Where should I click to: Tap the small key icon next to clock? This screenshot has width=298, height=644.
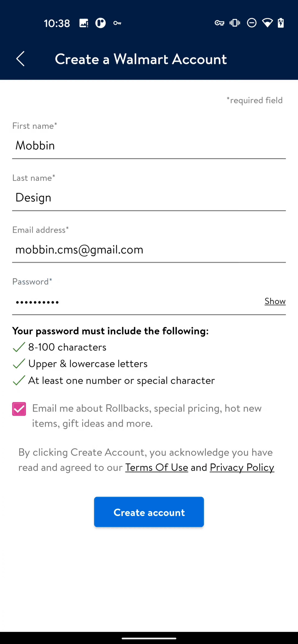[117, 23]
